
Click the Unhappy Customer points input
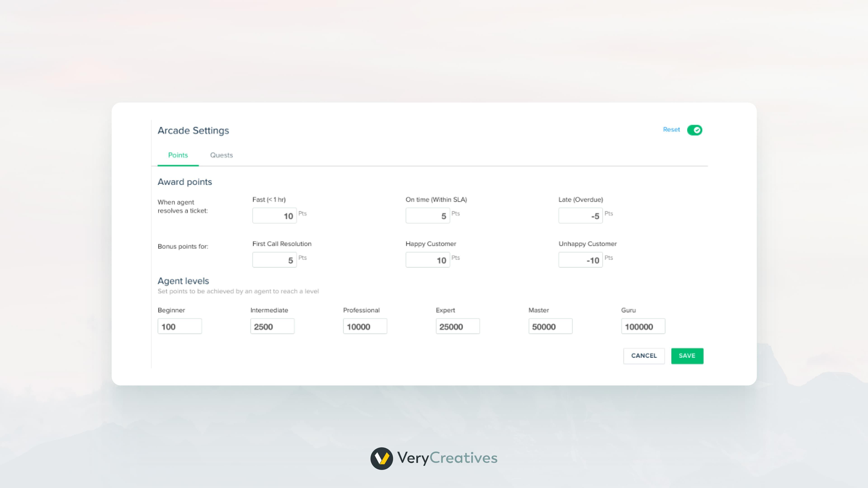580,260
